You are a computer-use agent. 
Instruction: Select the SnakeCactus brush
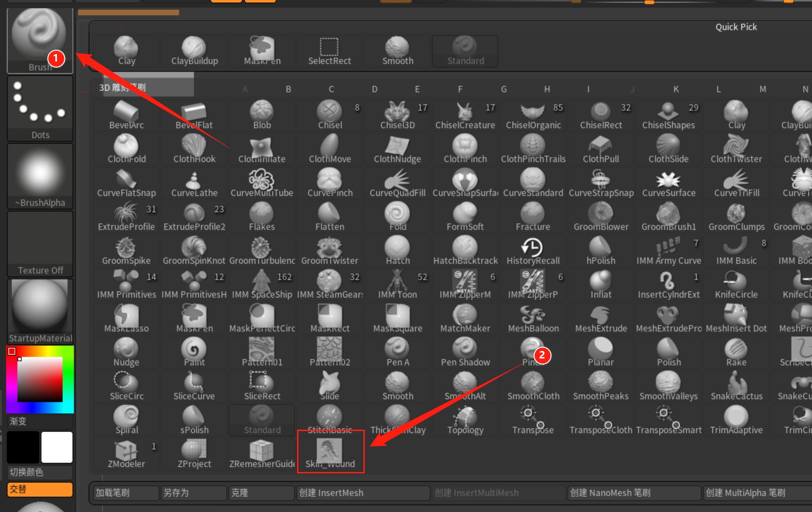(x=736, y=386)
